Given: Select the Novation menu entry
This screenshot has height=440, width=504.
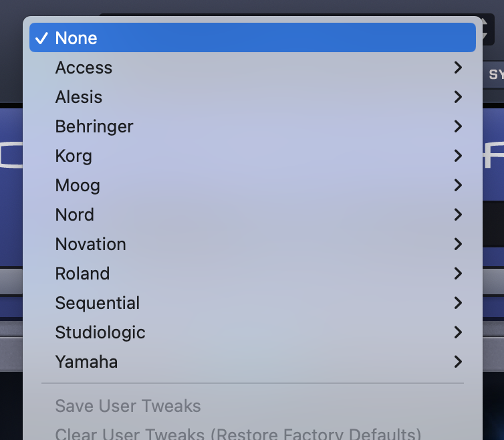Looking at the screenshot, I should pos(91,244).
